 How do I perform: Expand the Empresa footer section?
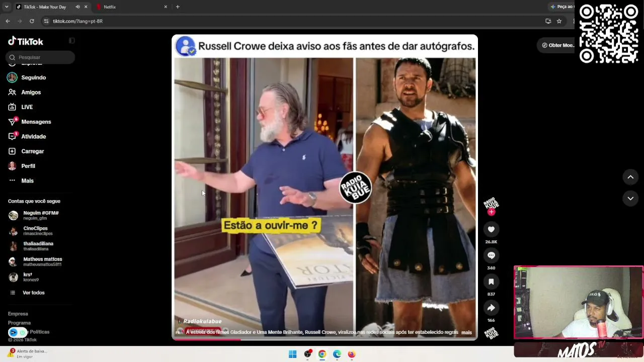coord(18,314)
